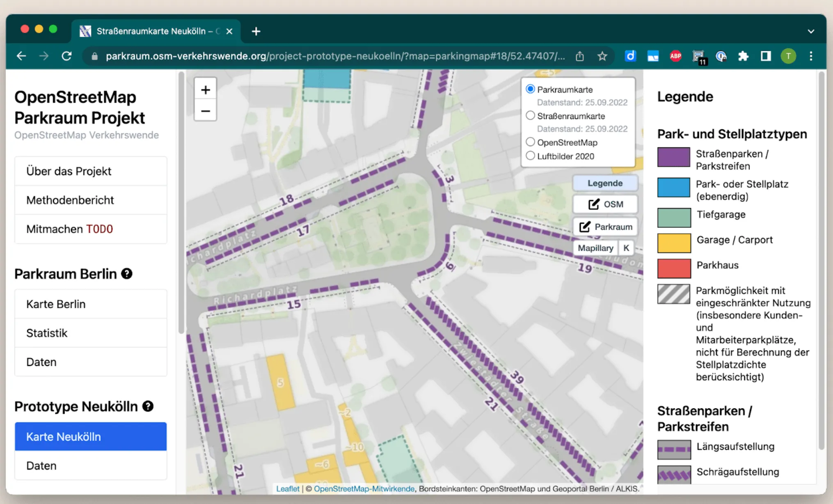833x504 pixels.
Task: Click the Längsaufstellung legend symbol
Action: (674, 449)
